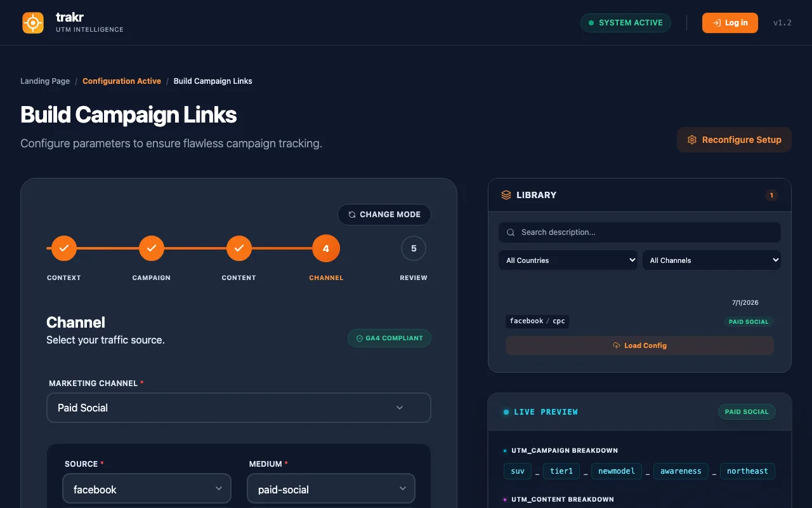Click the facebook / cpc library entry
This screenshot has height=508, width=812.
pos(537,321)
